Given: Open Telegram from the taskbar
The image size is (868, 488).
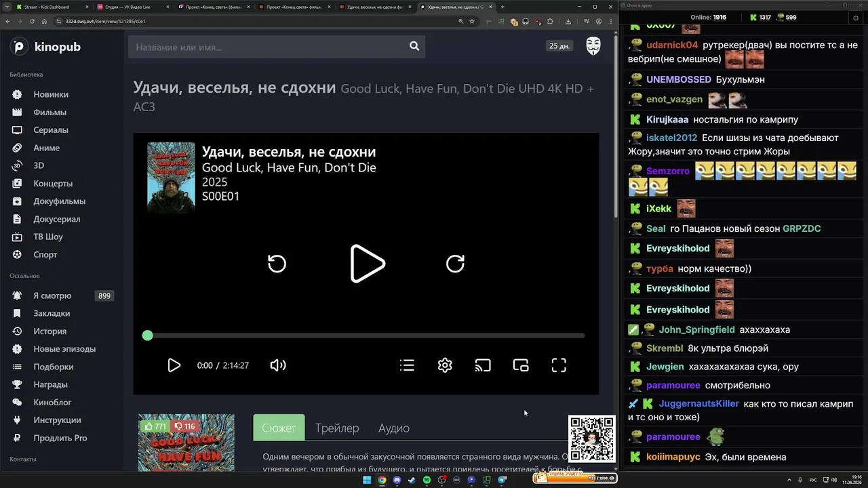Looking at the screenshot, I should coord(502,480).
